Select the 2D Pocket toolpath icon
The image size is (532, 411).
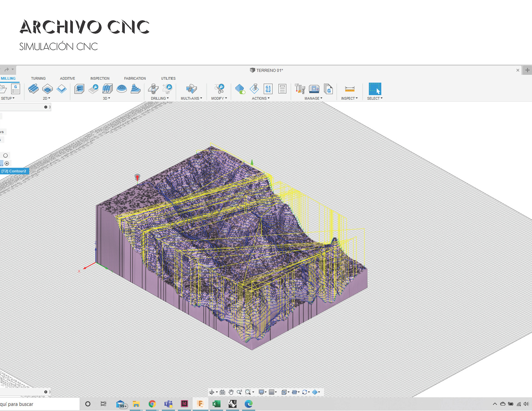(x=47, y=89)
